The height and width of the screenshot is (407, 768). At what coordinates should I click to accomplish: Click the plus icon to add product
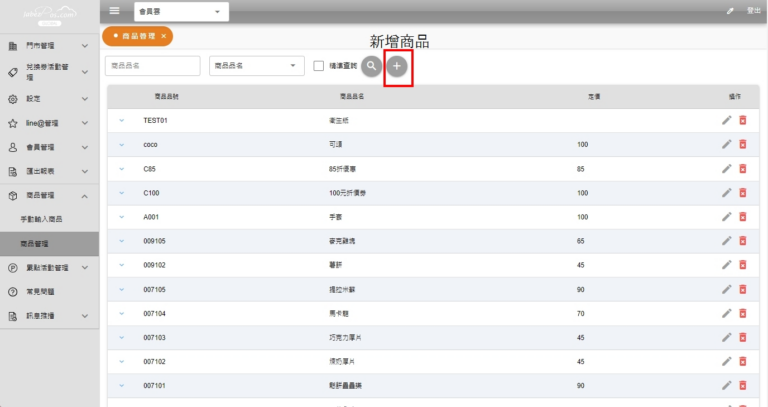[397, 66]
